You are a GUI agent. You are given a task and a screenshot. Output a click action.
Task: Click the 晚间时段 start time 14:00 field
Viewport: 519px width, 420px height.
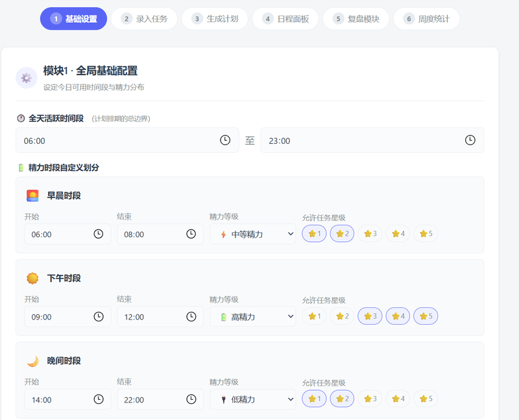click(67, 399)
